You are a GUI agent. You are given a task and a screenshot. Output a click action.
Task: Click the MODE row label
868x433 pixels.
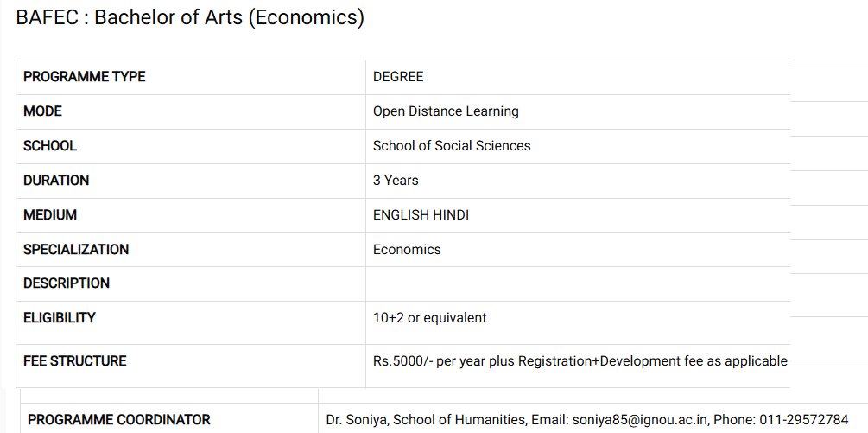click(43, 111)
